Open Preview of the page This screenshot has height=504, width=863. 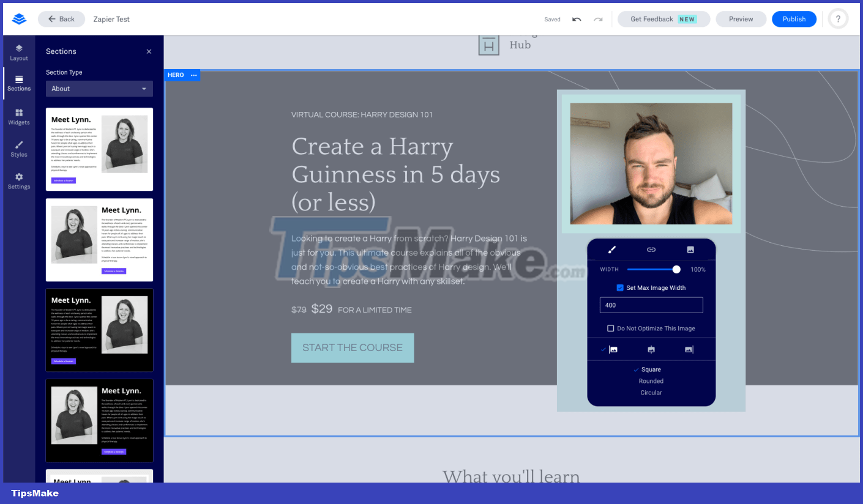(741, 19)
